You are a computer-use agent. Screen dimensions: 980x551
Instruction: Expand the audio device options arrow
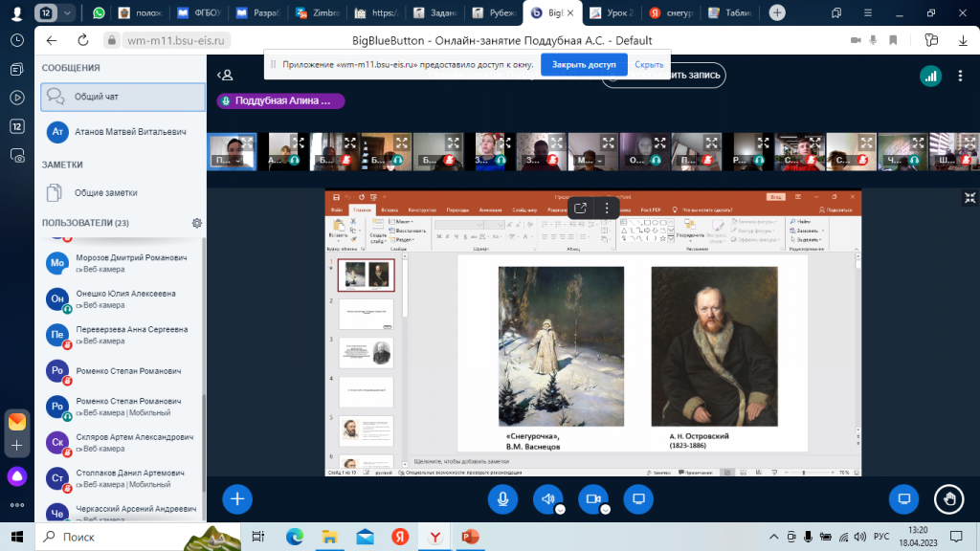click(560, 510)
